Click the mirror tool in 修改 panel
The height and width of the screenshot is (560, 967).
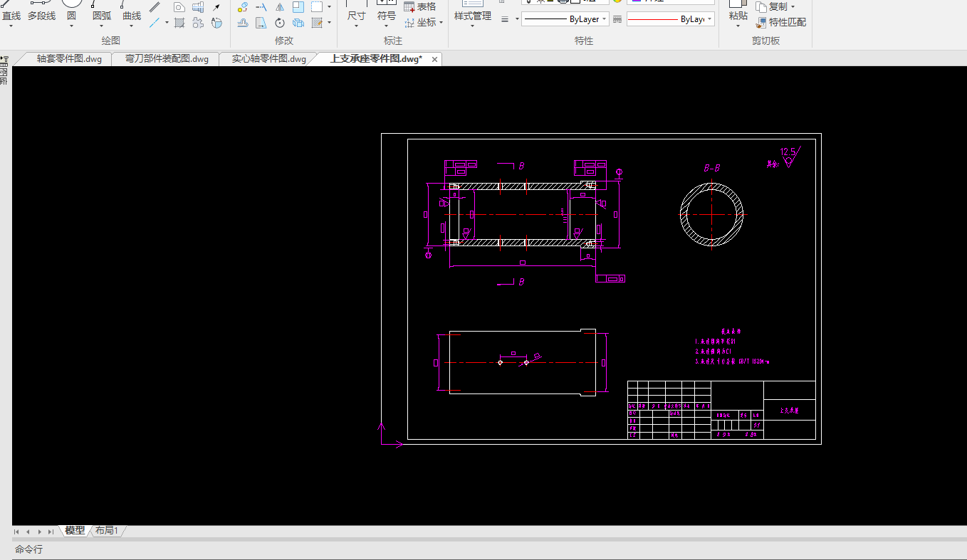[280, 7]
